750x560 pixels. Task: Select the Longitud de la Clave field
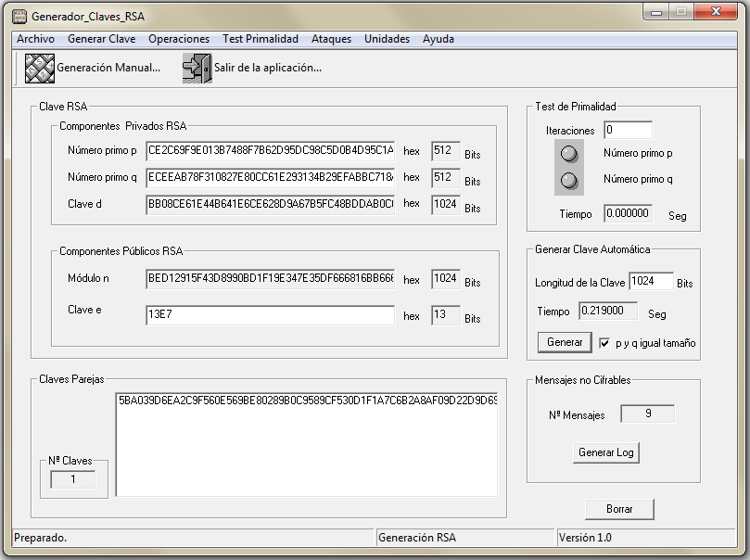[651, 281]
